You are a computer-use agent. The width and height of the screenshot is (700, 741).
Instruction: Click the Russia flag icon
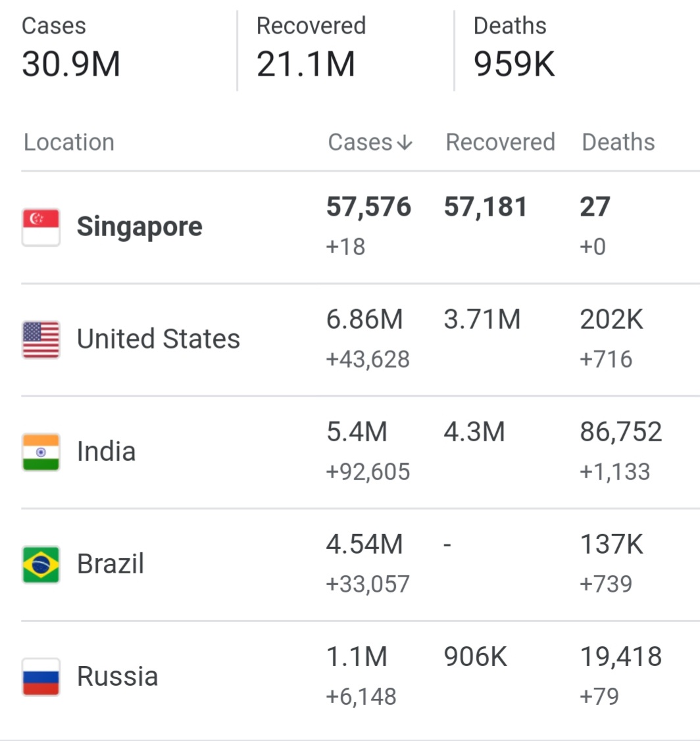point(41,677)
